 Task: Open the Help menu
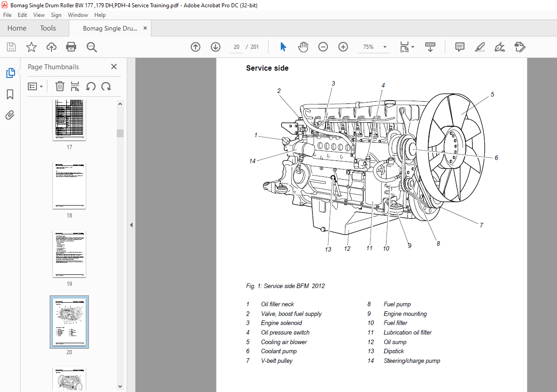pos(100,15)
